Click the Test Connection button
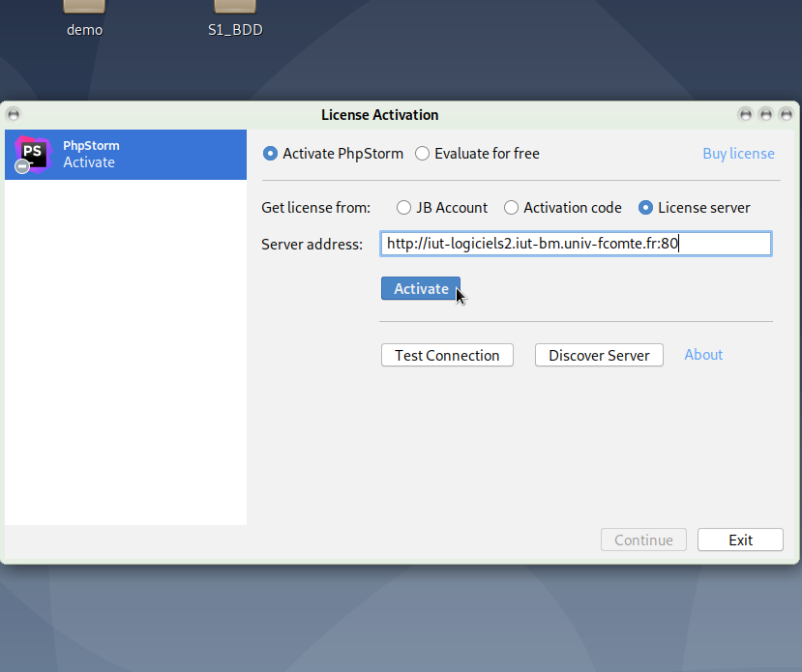The width and height of the screenshot is (802, 672). [x=447, y=355]
